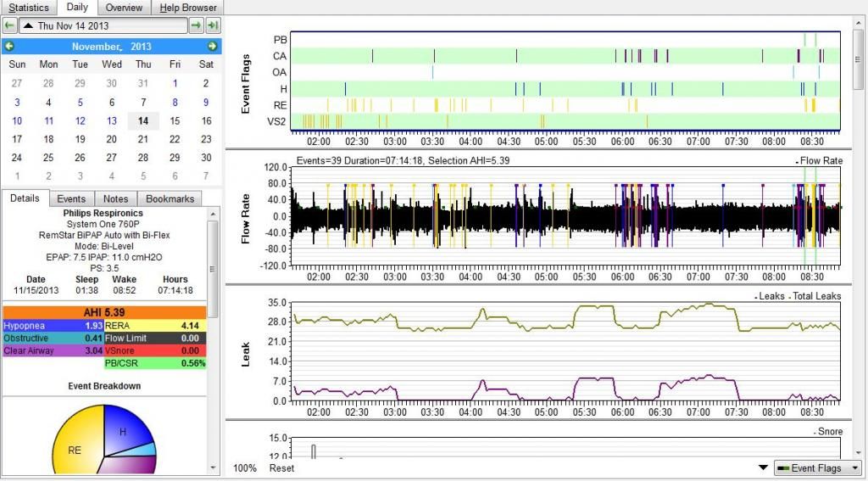Click the 2013 year selector in calendar
The image size is (868, 481).
point(141,47)
